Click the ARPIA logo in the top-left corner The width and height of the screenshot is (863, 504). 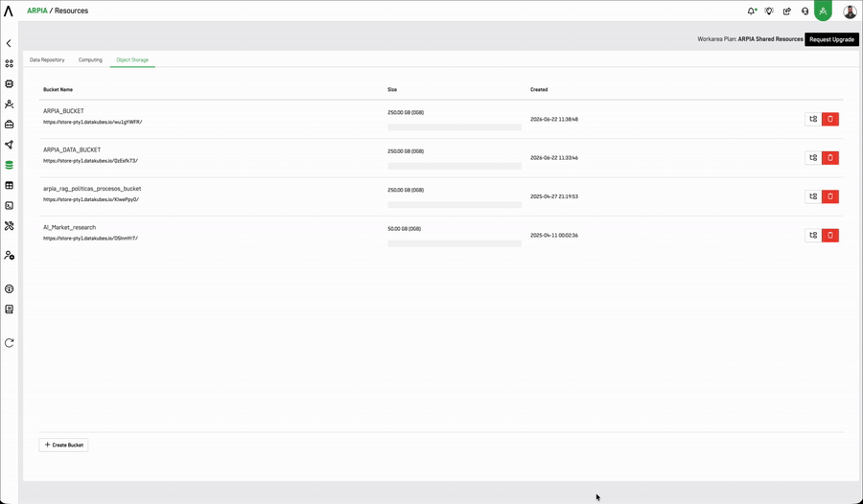9,11
